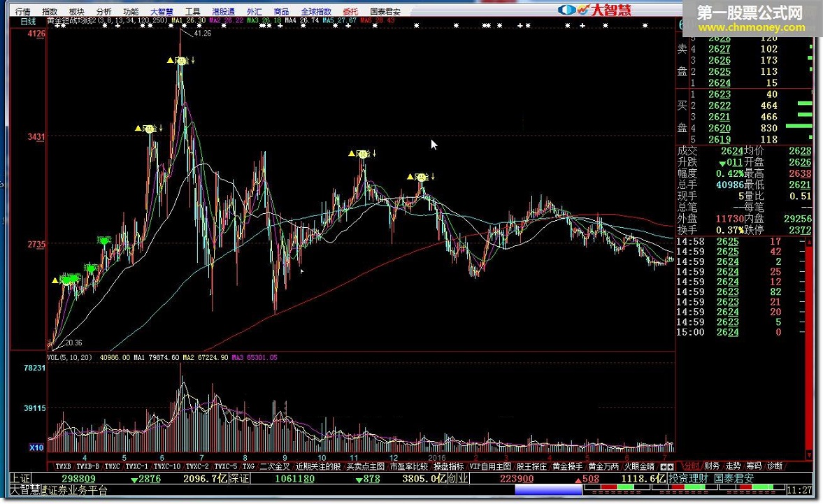
Task: Select the 近期关注的股 tab
Action: [x=318, y=466]
